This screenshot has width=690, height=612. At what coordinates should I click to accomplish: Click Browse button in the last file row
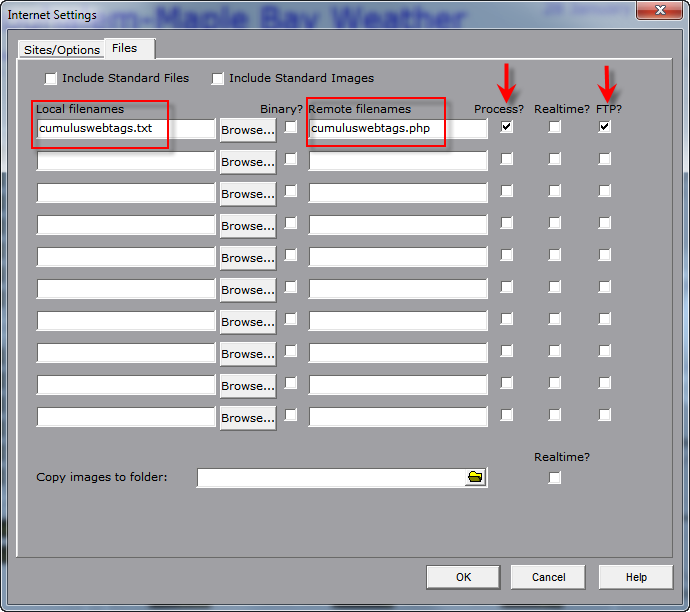point(247,418)
